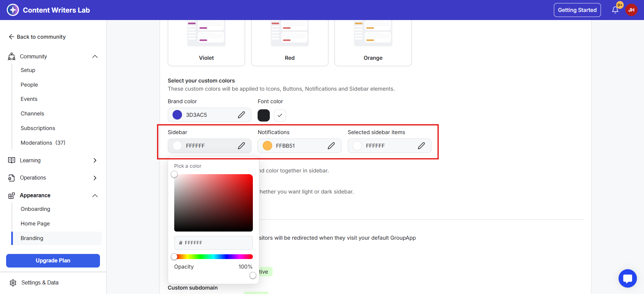644x294 pixels.
Task: Click the notifications FFBB51 color swatch
Action: click(x=267, y=146)
